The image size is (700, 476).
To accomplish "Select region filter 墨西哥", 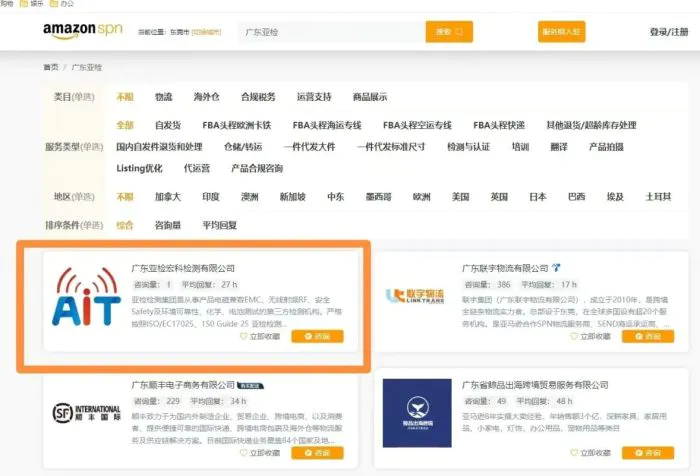I will tap(379, 196).
